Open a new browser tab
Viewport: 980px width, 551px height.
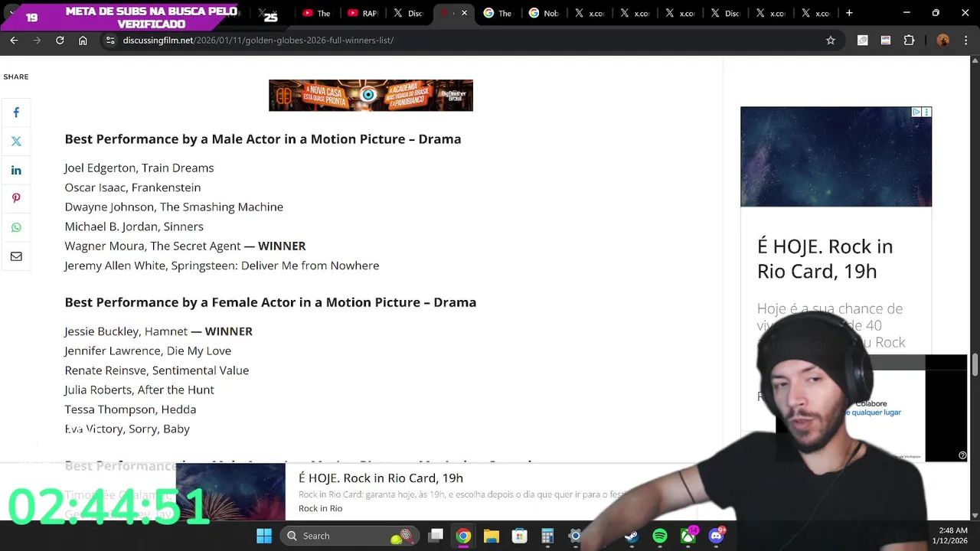(848, 13)
